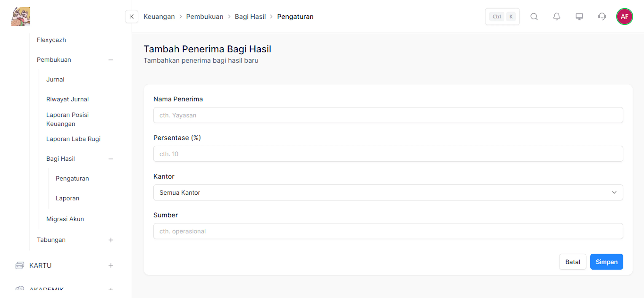
Task: Open search with the magnifier icon
Action: point(534,16)
